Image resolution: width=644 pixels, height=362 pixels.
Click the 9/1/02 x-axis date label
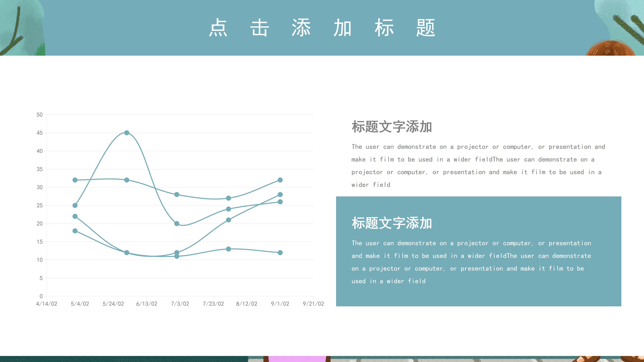[280, 304]
